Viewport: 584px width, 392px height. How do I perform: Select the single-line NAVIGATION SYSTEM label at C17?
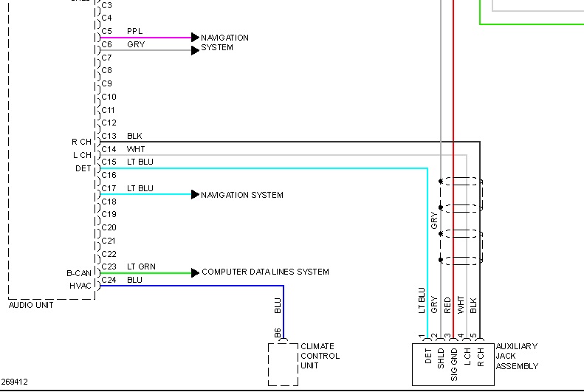click(x=242, y=195)
